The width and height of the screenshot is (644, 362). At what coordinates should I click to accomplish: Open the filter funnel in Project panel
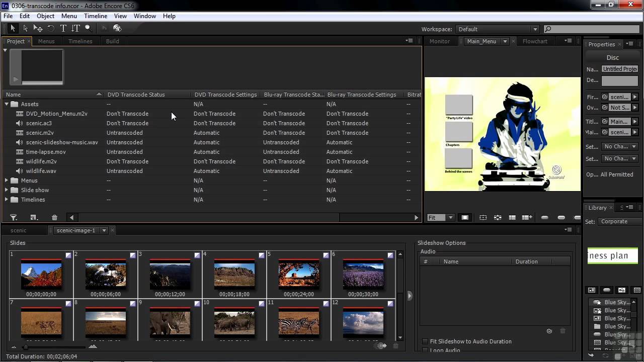click(14, 218)
